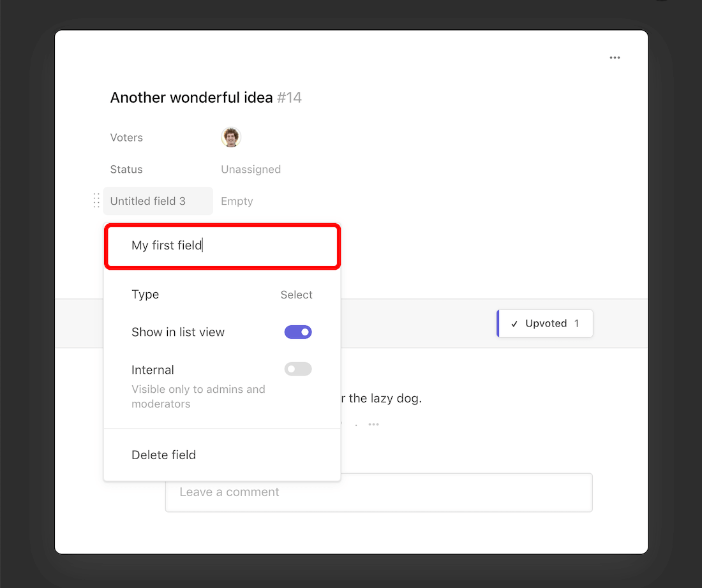702x588 pixels.
Task: Click the Untitled field 3 label
Action: pyautogui.click(x=158, y=201)
